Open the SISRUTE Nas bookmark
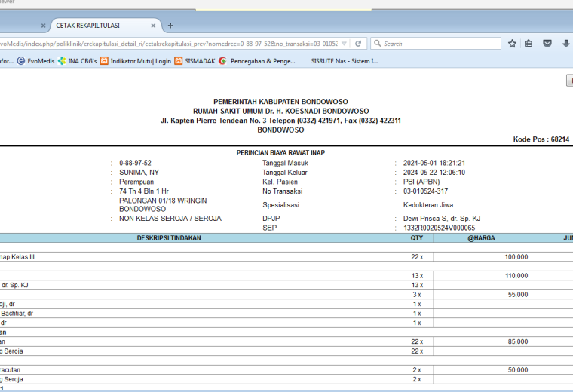573x392 pixels. click(345, 61)
